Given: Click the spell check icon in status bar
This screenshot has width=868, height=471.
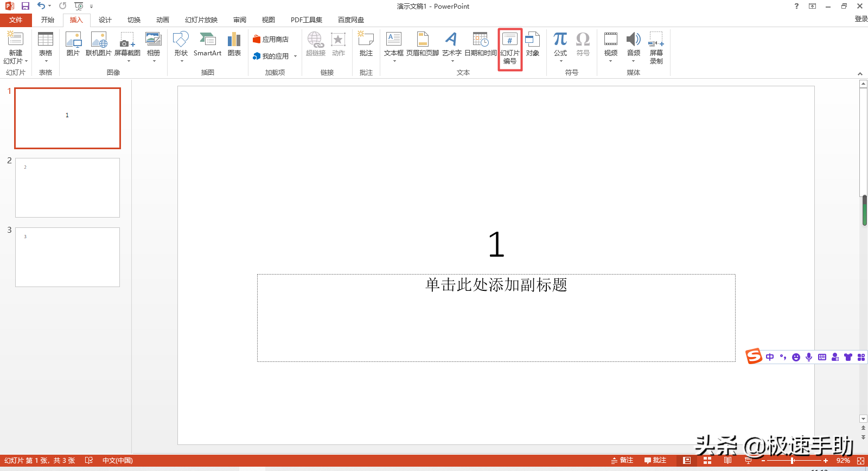Looking at the screenshot, I should (x=89, y=460).
